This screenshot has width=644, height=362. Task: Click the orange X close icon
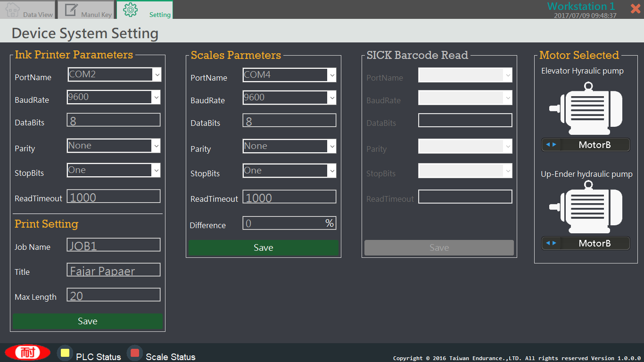click(635, 8)
